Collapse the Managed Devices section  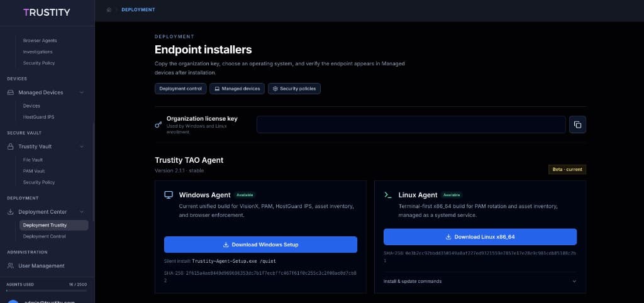tap(81, 92)
